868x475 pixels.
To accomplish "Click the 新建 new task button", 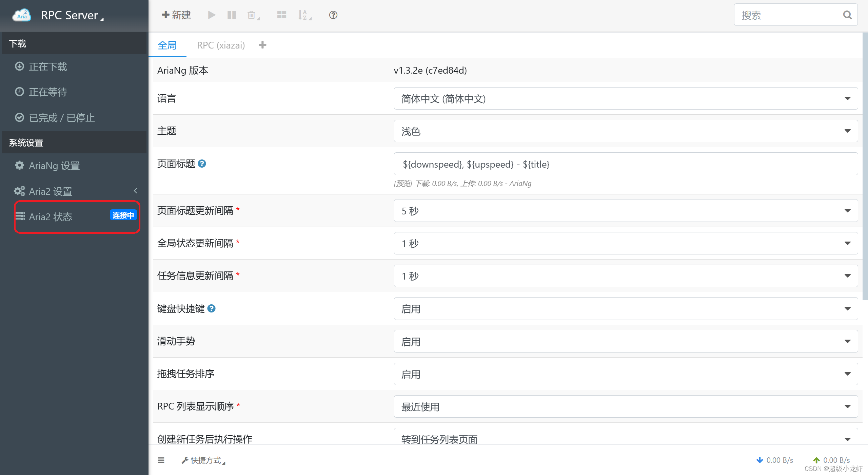I will (176, 15).
